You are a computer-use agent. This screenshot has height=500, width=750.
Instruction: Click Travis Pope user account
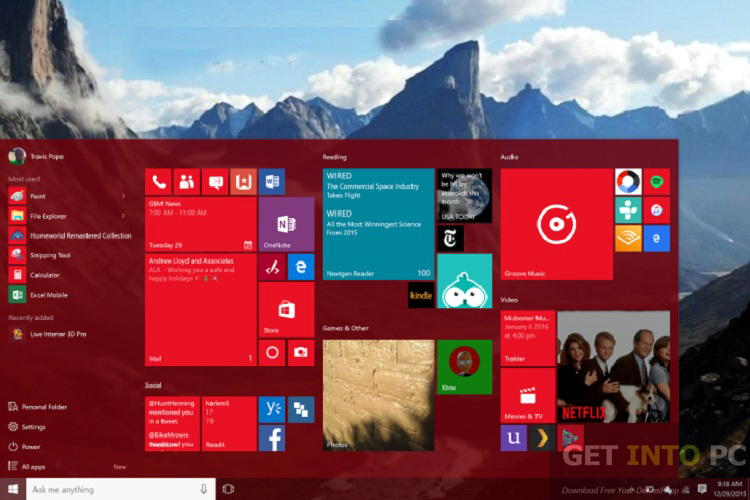point(36,156)
